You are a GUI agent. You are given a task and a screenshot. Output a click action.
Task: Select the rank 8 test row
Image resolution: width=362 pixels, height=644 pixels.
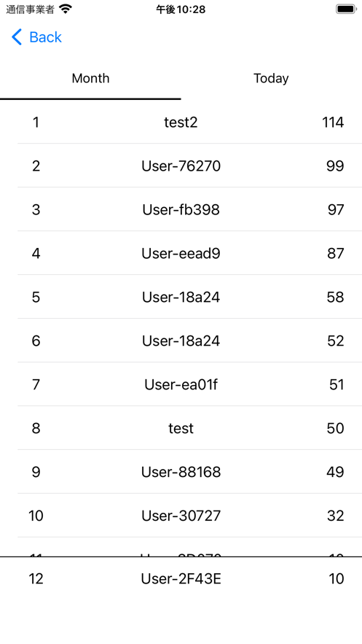pos(181,428)
